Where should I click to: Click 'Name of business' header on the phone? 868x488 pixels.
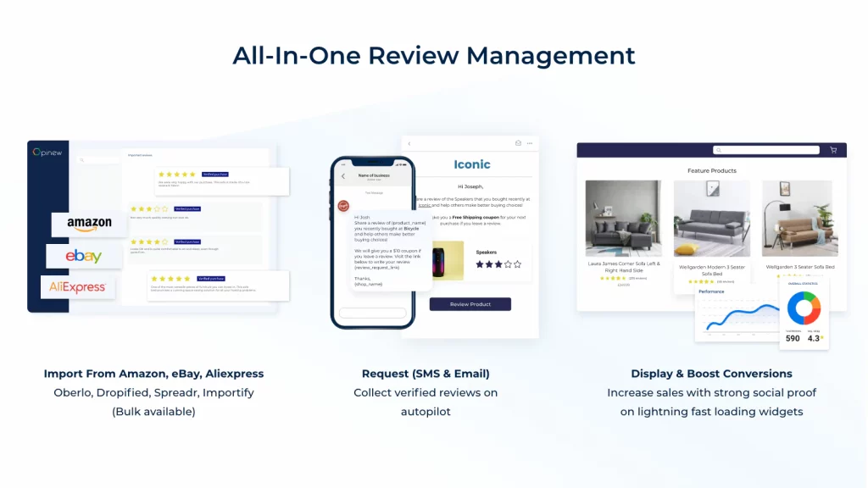coord(374,175)
